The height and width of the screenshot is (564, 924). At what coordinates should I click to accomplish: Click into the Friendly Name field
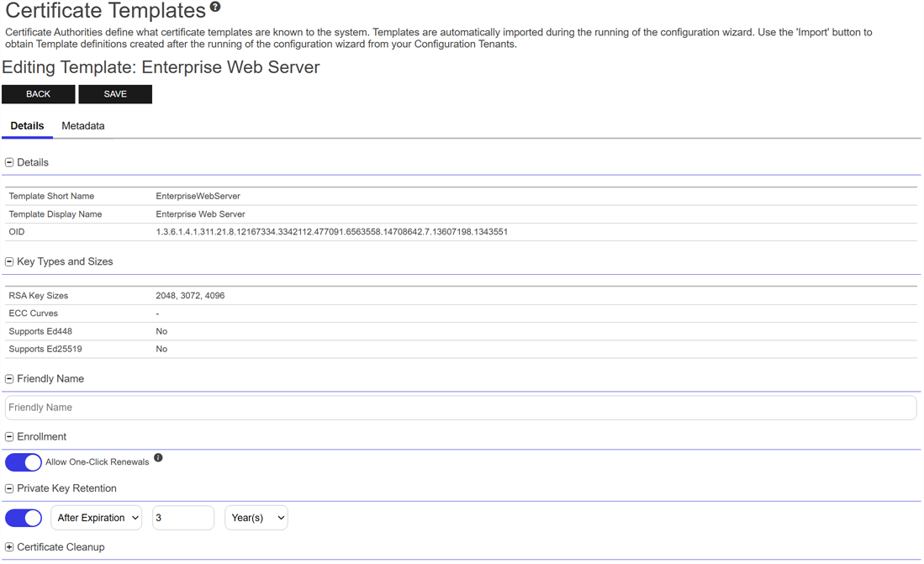(x=461, y=408)
